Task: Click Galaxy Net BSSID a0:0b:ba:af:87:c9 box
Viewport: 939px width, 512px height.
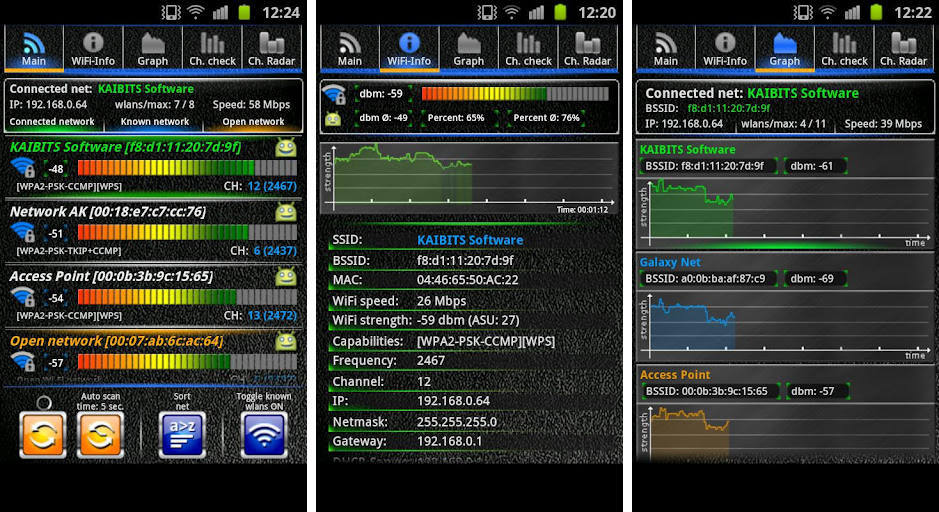Action: point(708,278)
